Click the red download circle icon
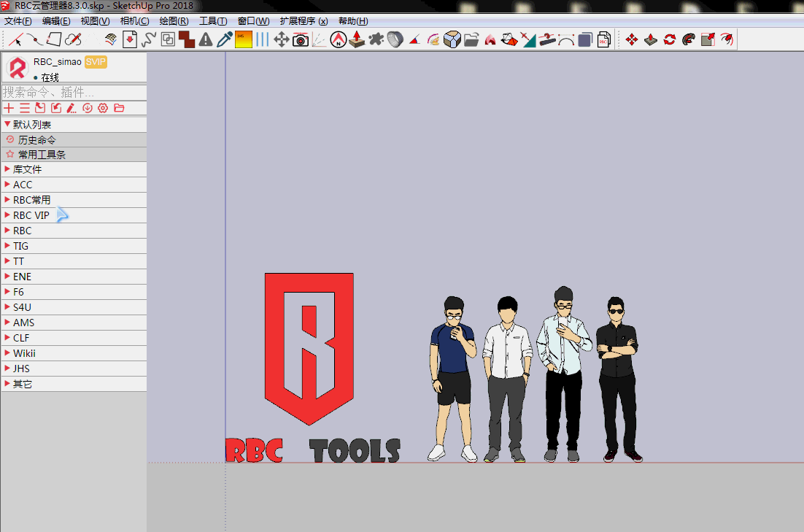This screenshot has height=532, width=804. pyautogui.click(x=88, y=108)
